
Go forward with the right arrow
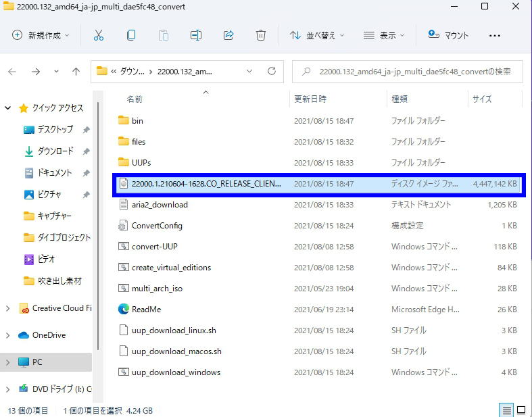tap(36, 72)
